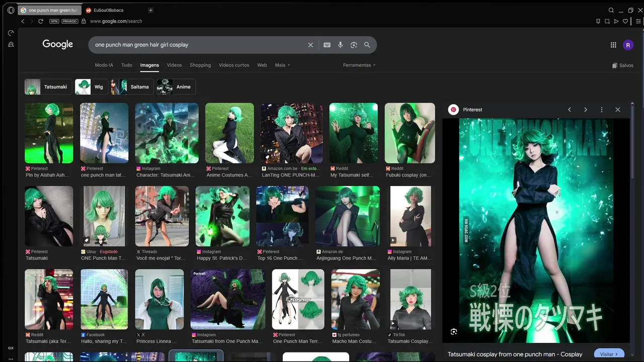
Task: Open 'Pin by Aishah Ash...' thumbnail
Action: click(49, 133)
